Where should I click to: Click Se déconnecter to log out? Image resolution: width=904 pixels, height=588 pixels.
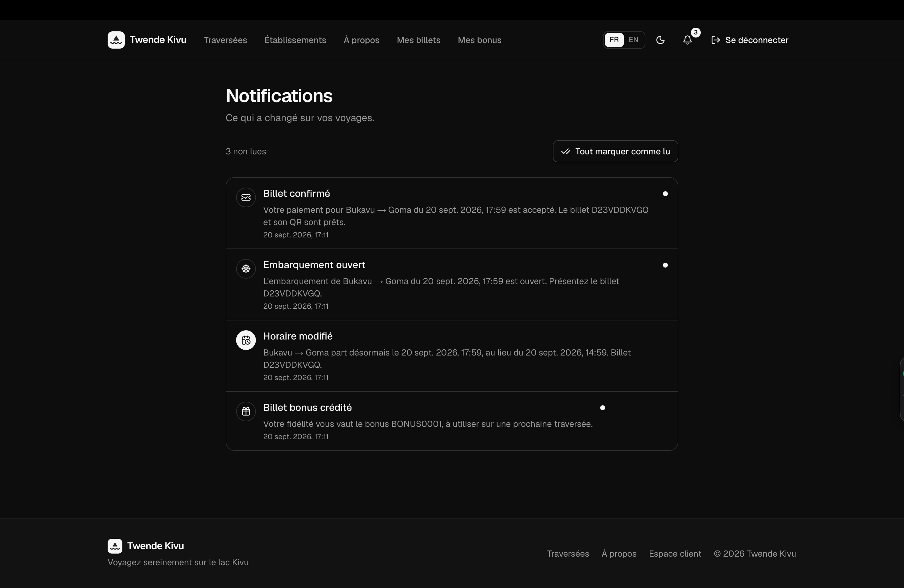pyautogui.click(x=750, y=40)
